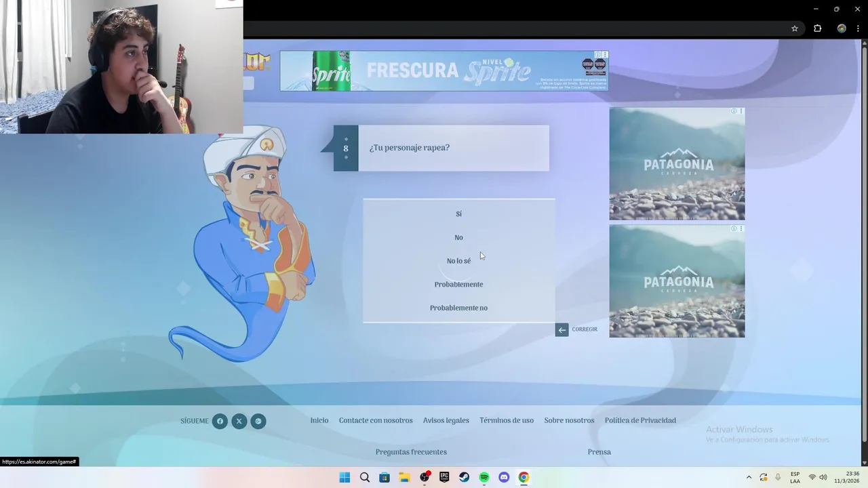The height and width of the screenshot is (488, 868).
Task: Open the Windows Start menu
Action: click(x=344, y=477)
